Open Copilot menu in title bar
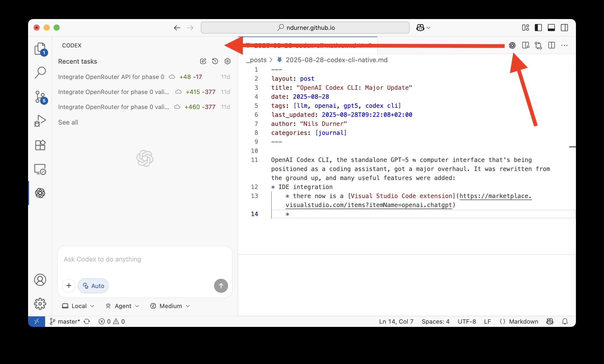 pos(423,28)
